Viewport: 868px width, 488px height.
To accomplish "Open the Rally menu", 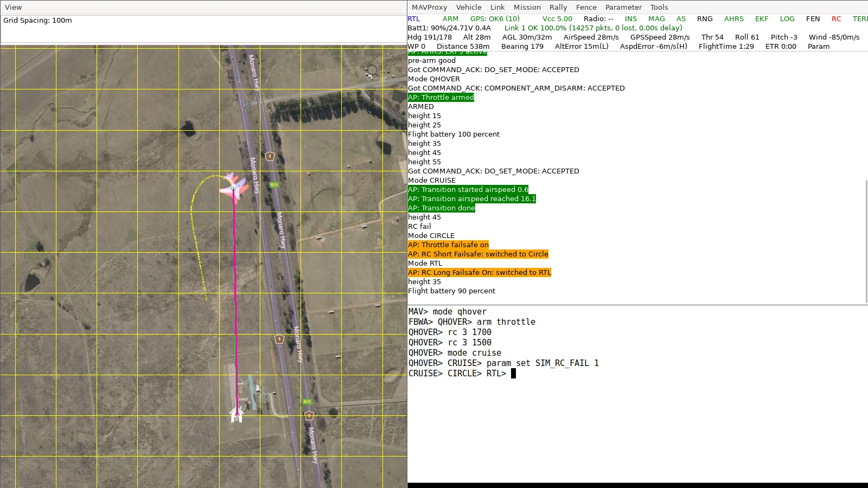I will click(x=558, y=7).
